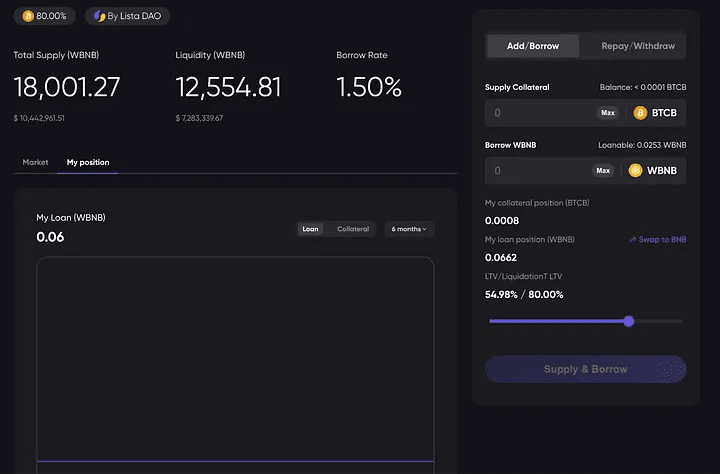Click the yellow WBNB token icon
This screenshot has height=474, width=720.
(635, 171)
